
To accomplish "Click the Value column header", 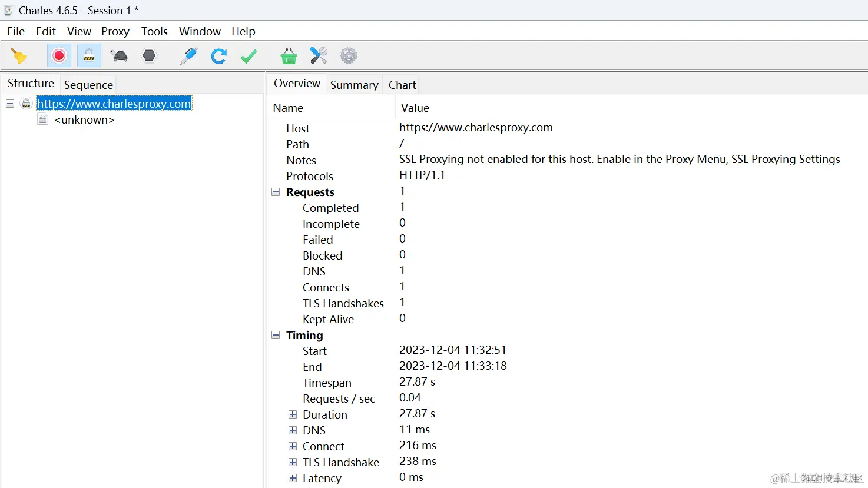I will click(632, 108).
